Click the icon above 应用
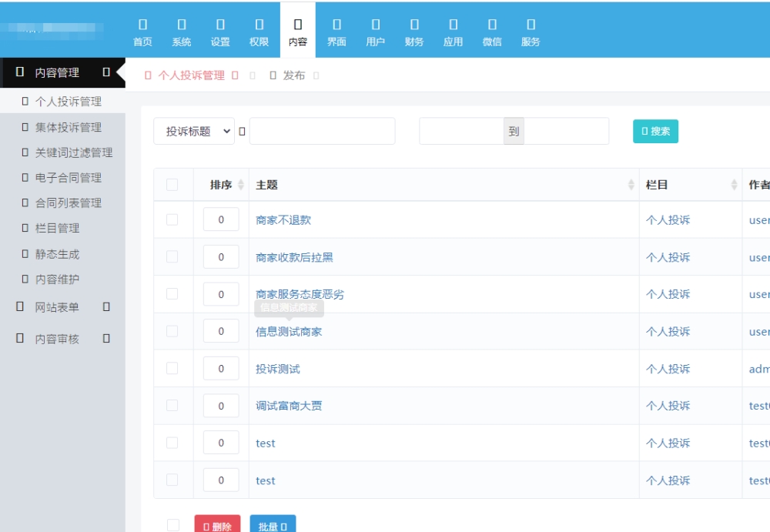 click(454, 24)
